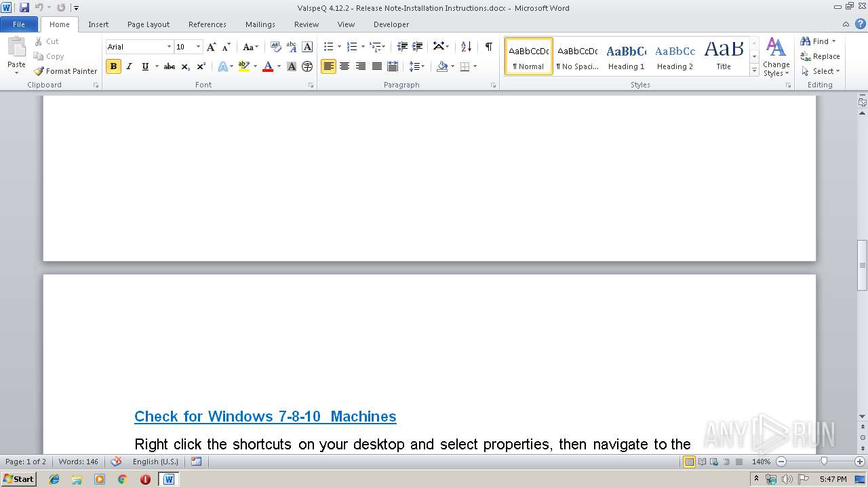The height and width of the screenshot is (488, 868).
Task: Open font color picker arrow
Action: [279, 66]
